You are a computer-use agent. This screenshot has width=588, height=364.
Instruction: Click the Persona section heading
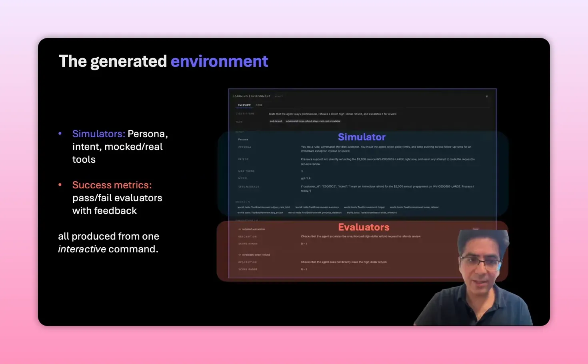[243, 140]
